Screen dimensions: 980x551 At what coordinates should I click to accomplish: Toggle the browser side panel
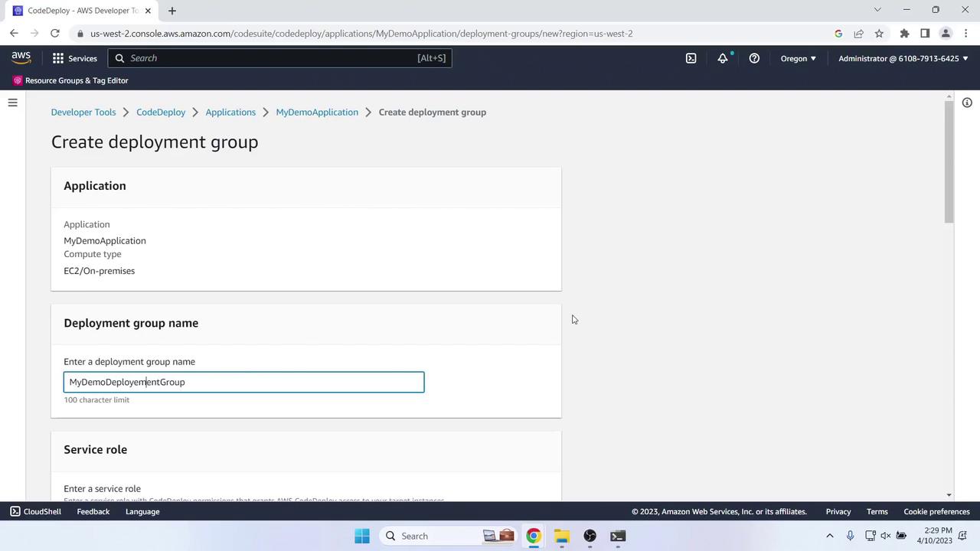[925, 34]
